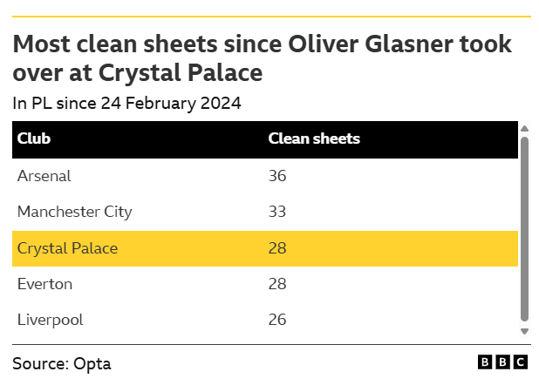Click Everton's clean sheets value 28
The width and height of the screenshot is (539, 392).
(277, 284)
